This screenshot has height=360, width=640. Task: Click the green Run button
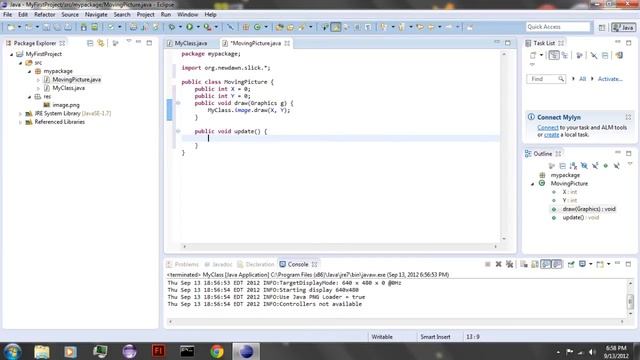(189, 27)
